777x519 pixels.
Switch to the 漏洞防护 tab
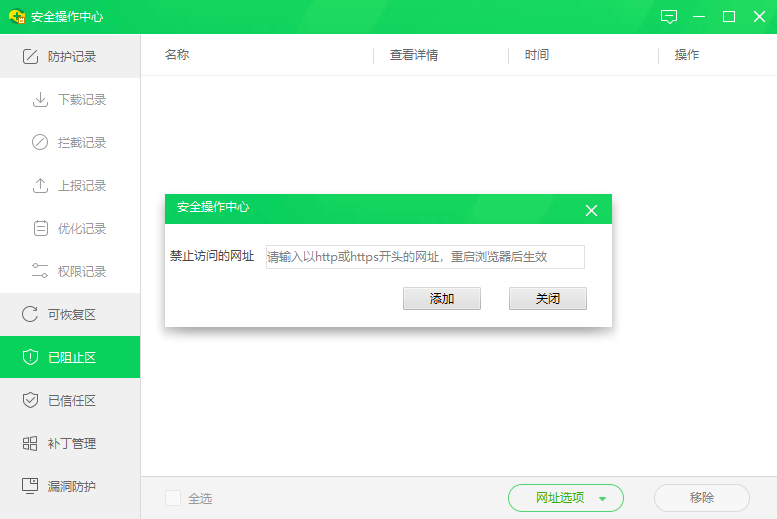(x=70, y=487)
